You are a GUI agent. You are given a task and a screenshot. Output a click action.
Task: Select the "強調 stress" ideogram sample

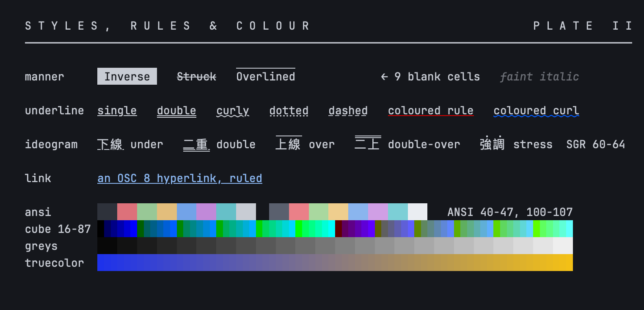click(516, 144)
